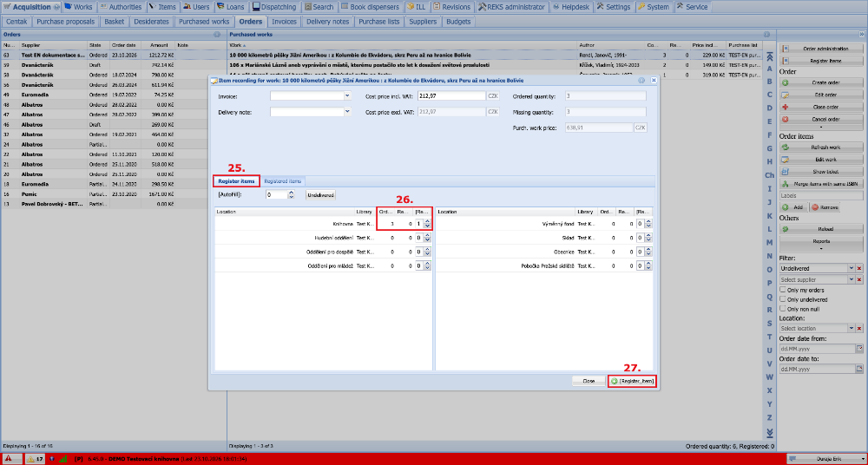Clear the Select location filter
The image size is (868, 465).
pos(859,328)
